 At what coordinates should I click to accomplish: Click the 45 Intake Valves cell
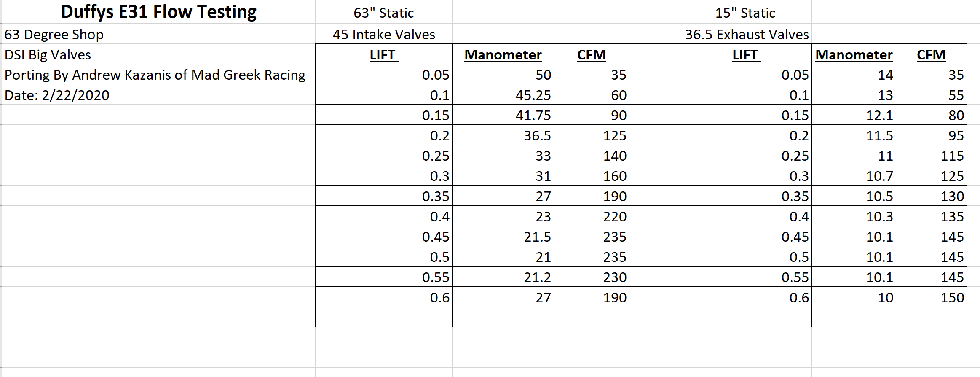384,34
